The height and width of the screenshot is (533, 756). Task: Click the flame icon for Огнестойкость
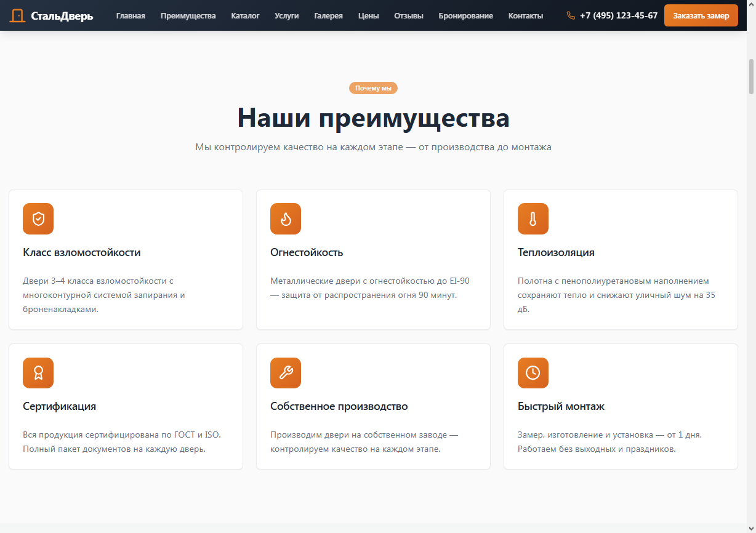pos(286,218)
